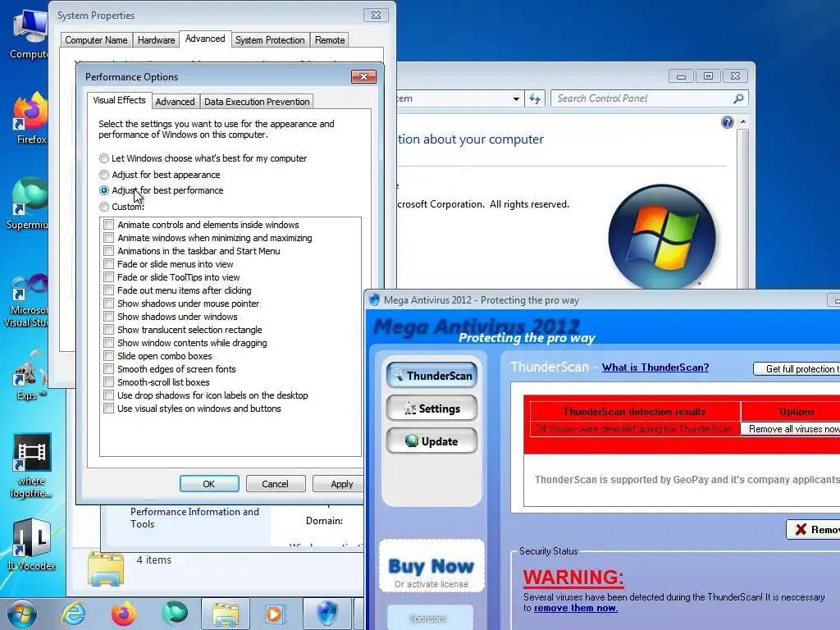The image size is (840, 630).
Task: Open the Advanced tab in Performance Options
Action: tap(175, 102)
